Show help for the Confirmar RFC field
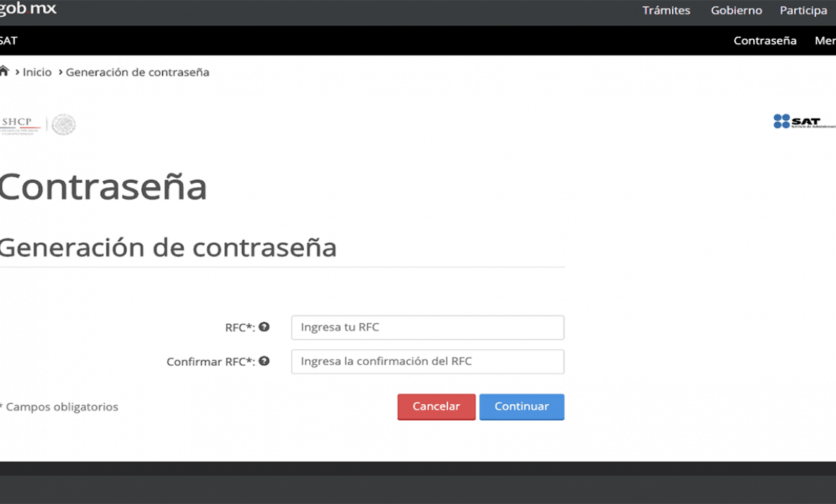The height and width of the screenshot is (504, 836). tap(264, 361)
